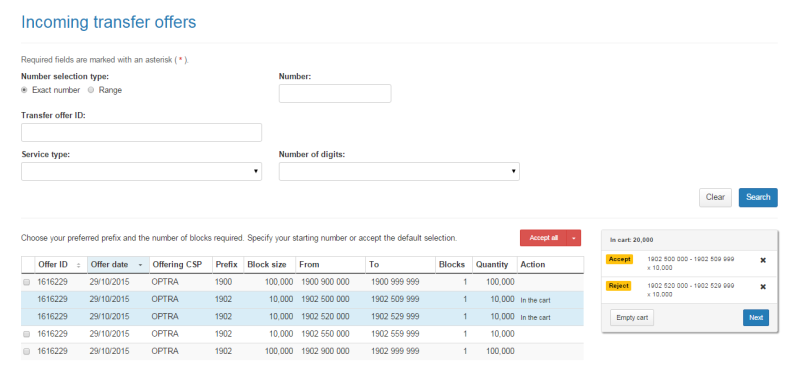
Task: Tick checkbox for the 1900 900 000 row
Action: point(27,282)
